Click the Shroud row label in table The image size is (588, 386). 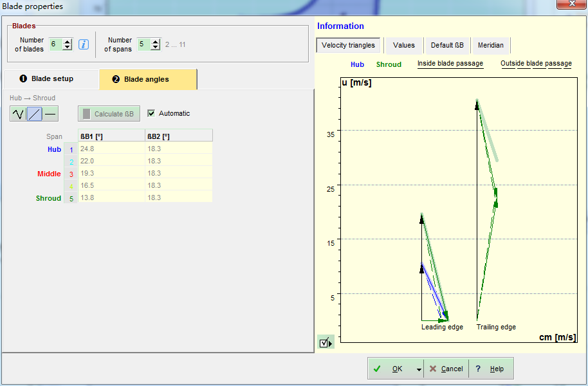48,198
